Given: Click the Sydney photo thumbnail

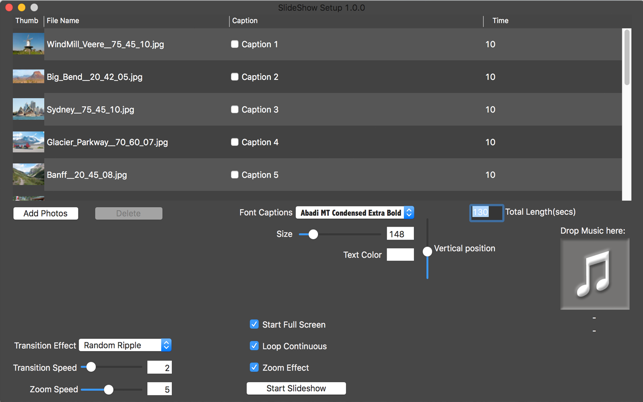Looking at the screenshot, I should (28, 109).
